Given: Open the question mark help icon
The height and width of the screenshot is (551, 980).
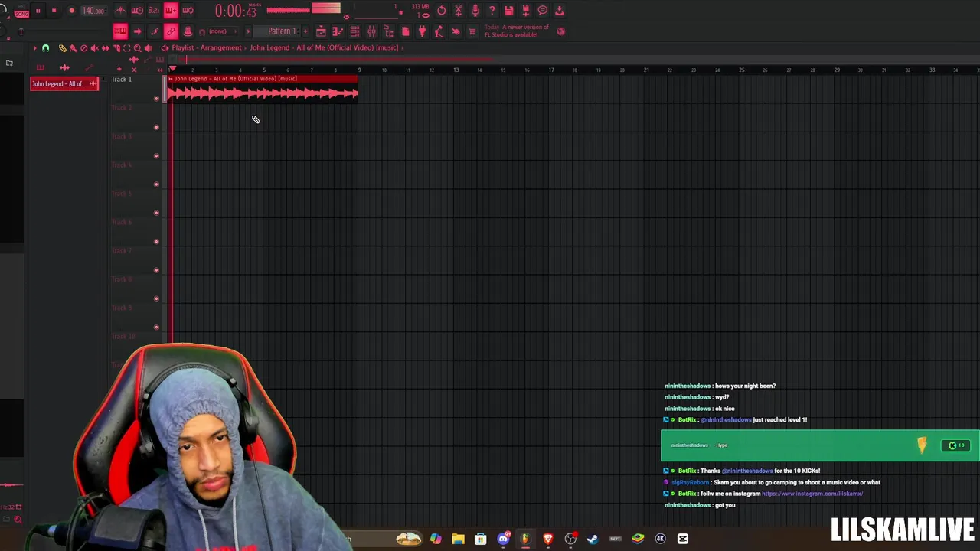Looking at the screenshot, I should (x=492, y=11).
